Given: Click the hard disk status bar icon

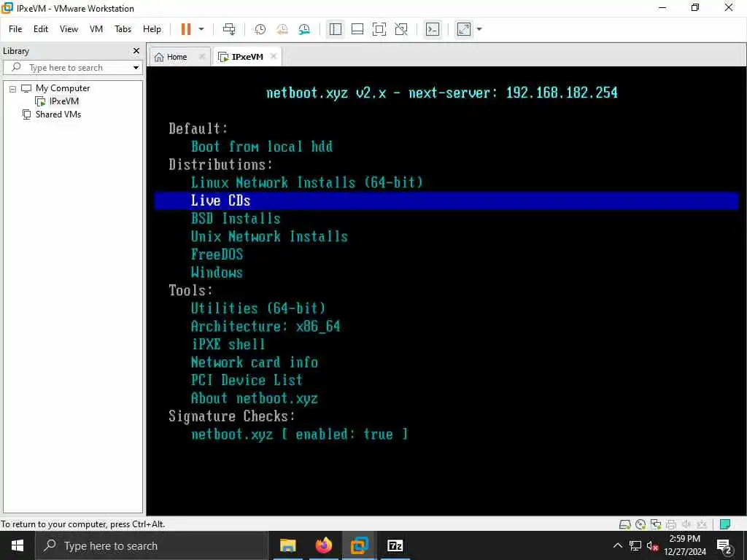Looking at the screenshot, I should 624,524.
